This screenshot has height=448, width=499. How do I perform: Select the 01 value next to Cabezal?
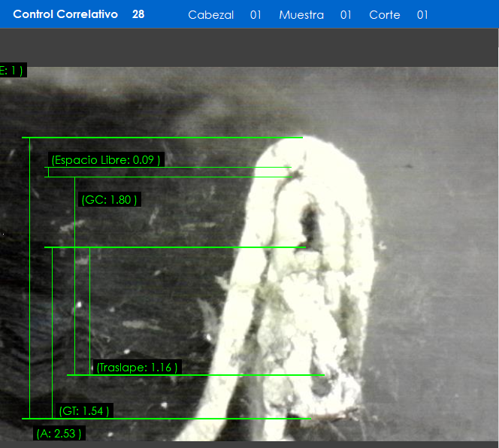(x=256, y=15)
